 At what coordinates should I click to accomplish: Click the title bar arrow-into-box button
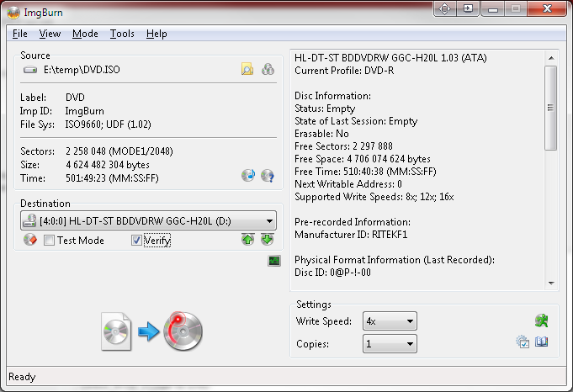coord(468,8)
